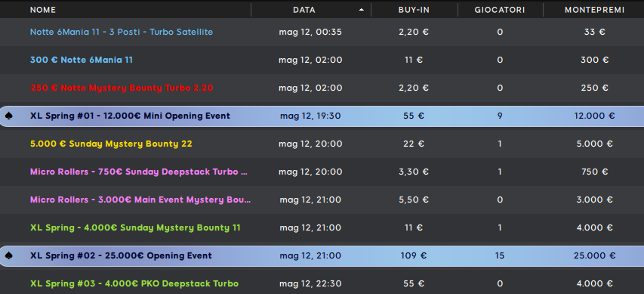Click 109 € buy-in cell
Screen dimensions: 644x294
click(414, 255)
